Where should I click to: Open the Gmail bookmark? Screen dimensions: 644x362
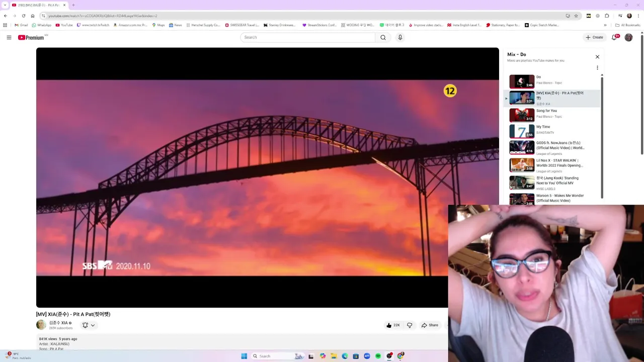pos(21,25)
